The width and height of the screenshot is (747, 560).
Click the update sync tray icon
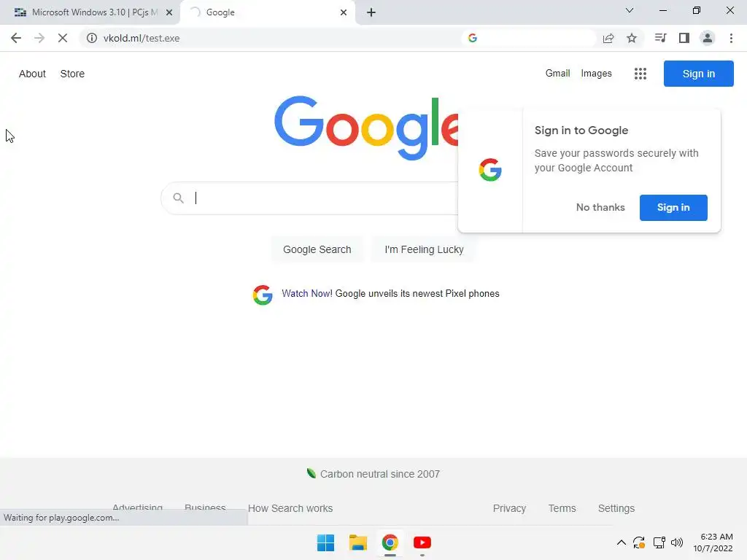pos(639,542)
